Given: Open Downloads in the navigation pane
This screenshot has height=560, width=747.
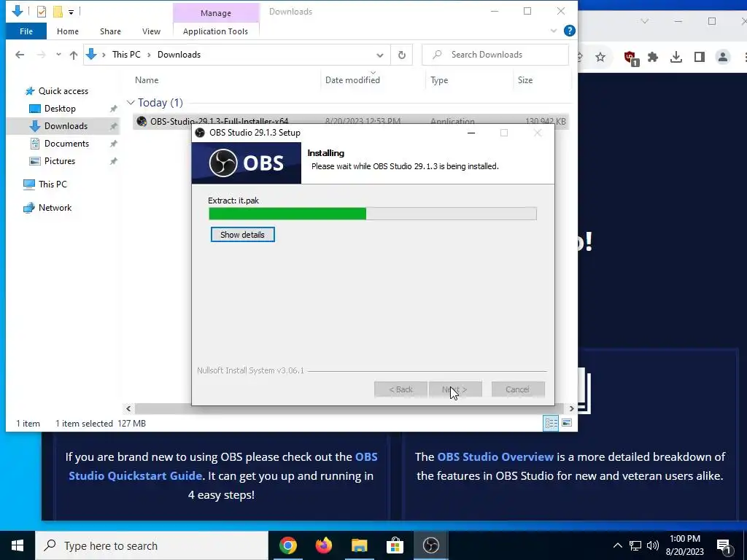Looking at the screenshot, I should coord(66,126).
